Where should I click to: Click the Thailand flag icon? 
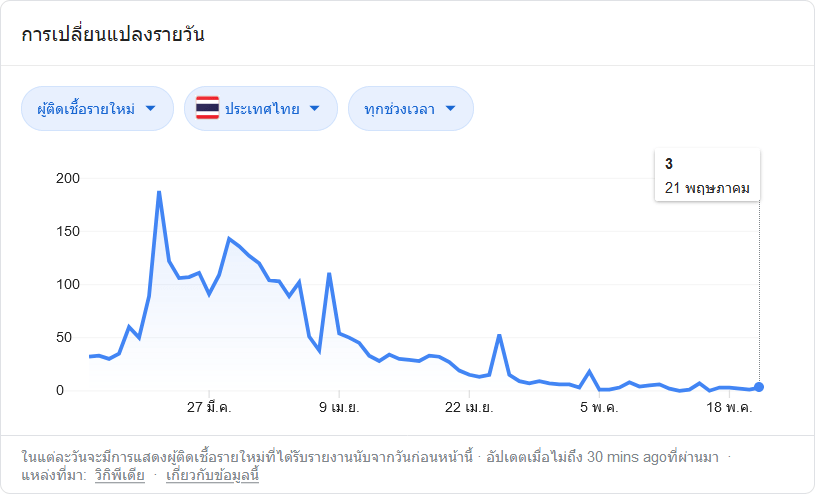(x=207, y=108)
